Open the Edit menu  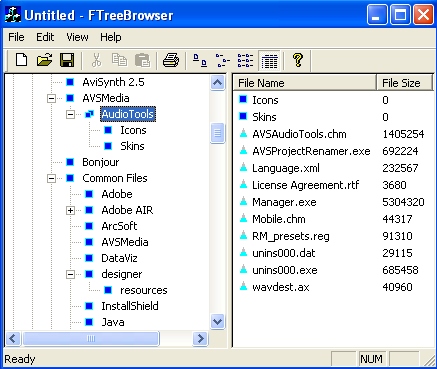[x=45, y=37]
